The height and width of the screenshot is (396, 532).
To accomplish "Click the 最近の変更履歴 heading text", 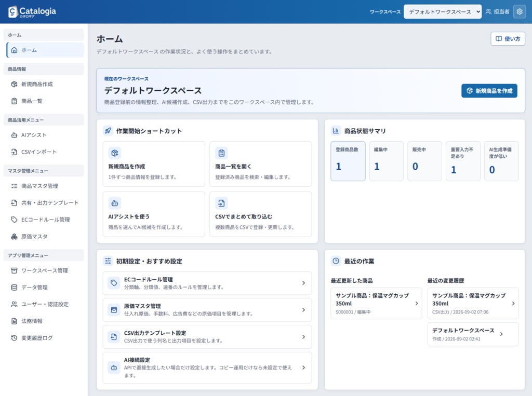I will coord(445,280).
